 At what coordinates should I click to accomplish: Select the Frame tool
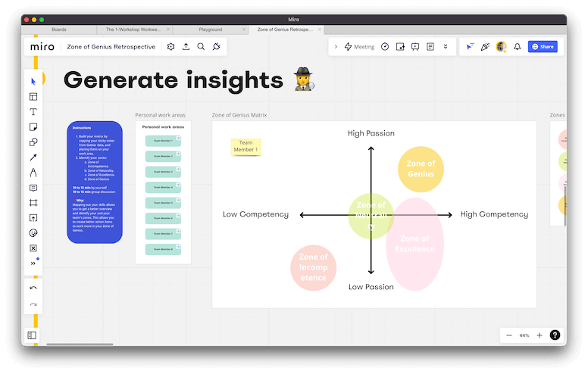(33, 203)
